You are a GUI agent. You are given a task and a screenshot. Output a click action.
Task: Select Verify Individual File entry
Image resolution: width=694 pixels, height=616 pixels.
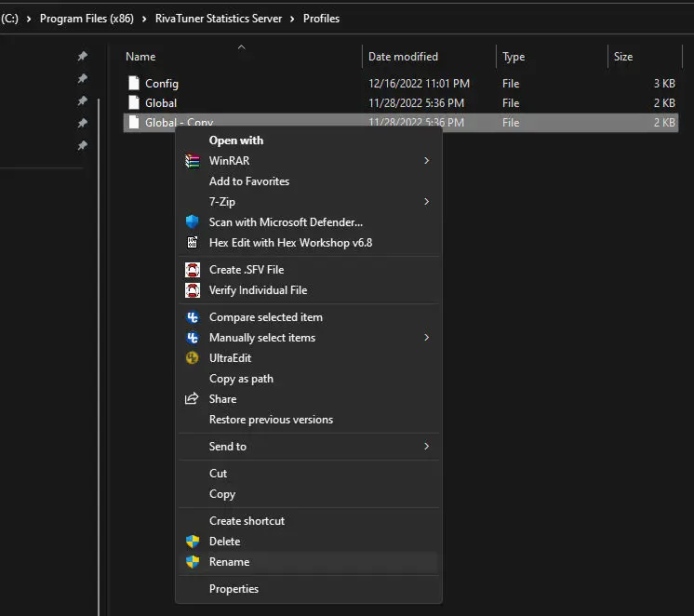point(309,290)
